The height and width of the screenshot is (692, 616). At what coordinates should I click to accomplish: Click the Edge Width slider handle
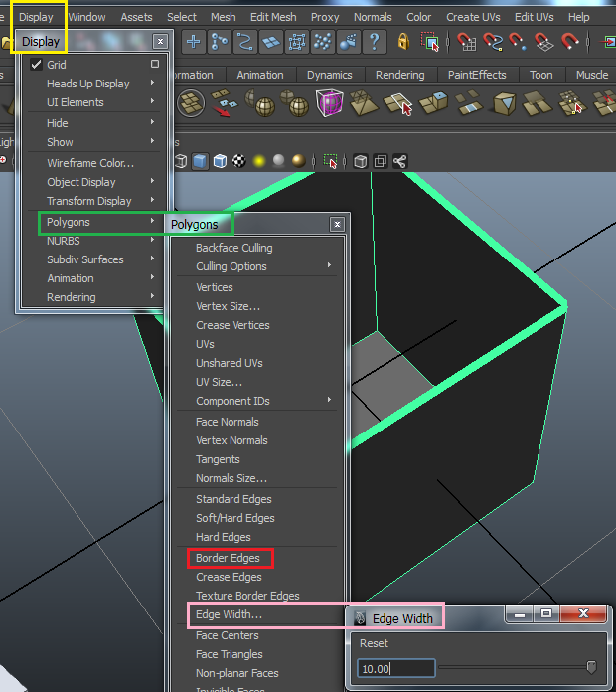pos(592,668)
